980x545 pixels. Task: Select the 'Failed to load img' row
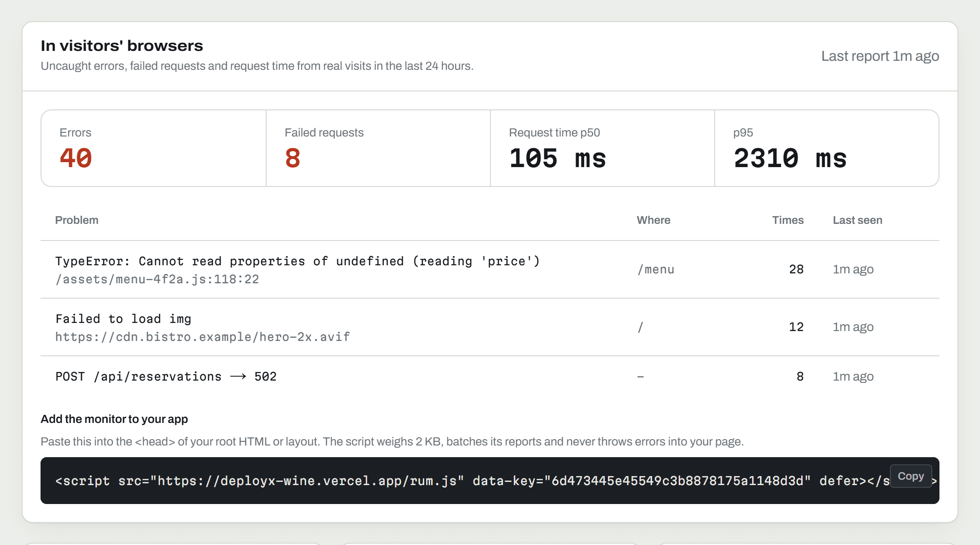click(x=490, y=327)
